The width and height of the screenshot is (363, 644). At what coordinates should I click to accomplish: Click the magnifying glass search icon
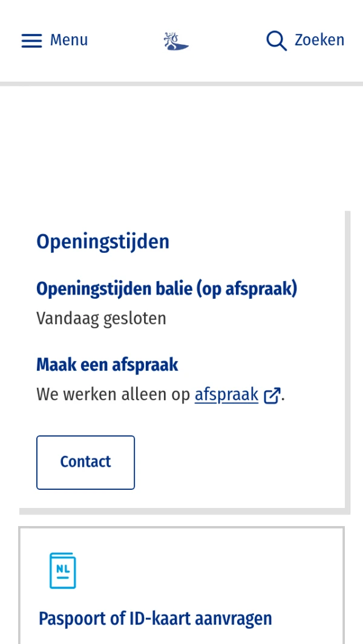[276, 41]
